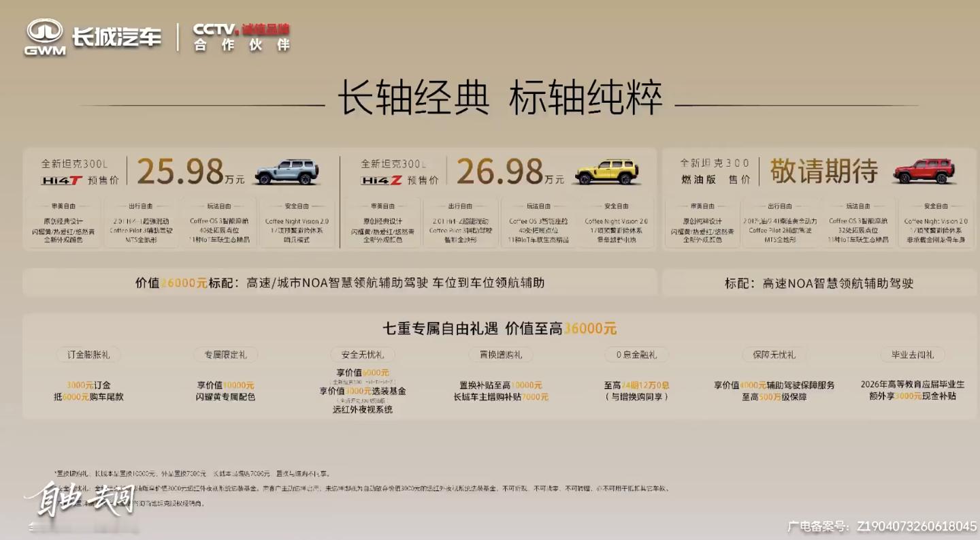The image size is (980, 540).
Task: Click the 25.98万元 presale price
Action: [x=191, y=171]
